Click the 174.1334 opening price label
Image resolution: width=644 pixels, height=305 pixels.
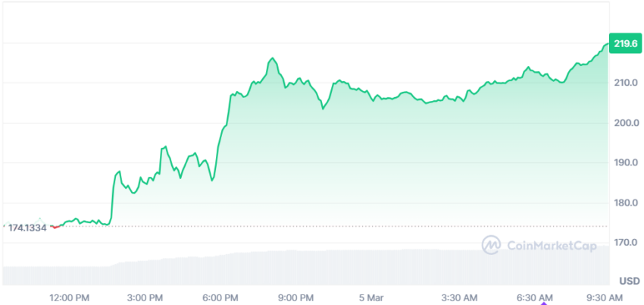tap(27, 228)
